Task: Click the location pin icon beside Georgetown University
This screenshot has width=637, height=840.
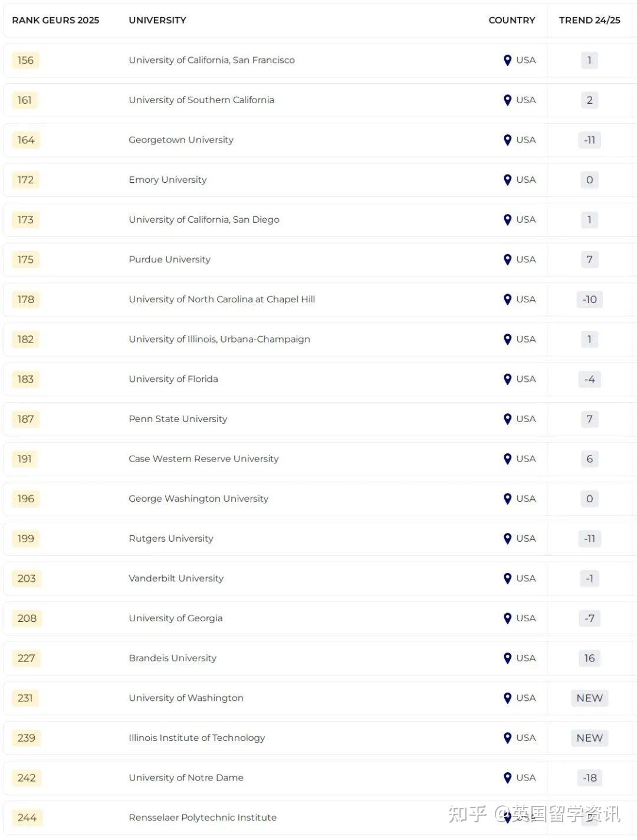Action: coord(507,140)
